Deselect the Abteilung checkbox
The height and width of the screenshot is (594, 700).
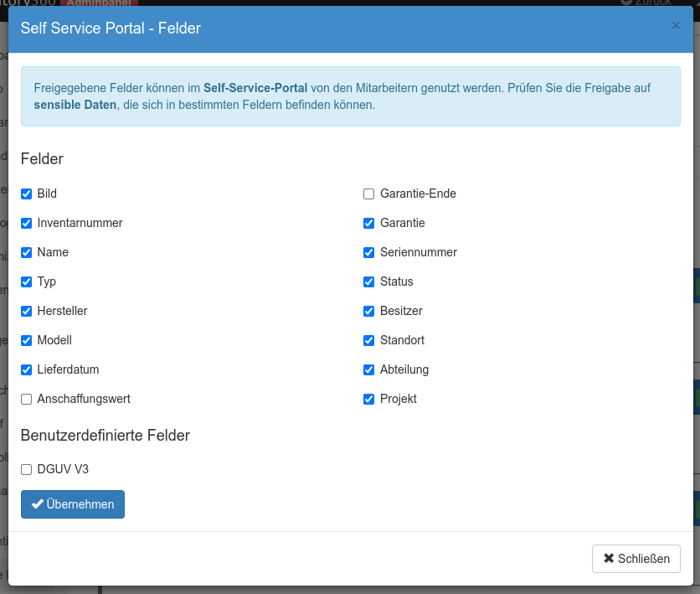(368, 369)
